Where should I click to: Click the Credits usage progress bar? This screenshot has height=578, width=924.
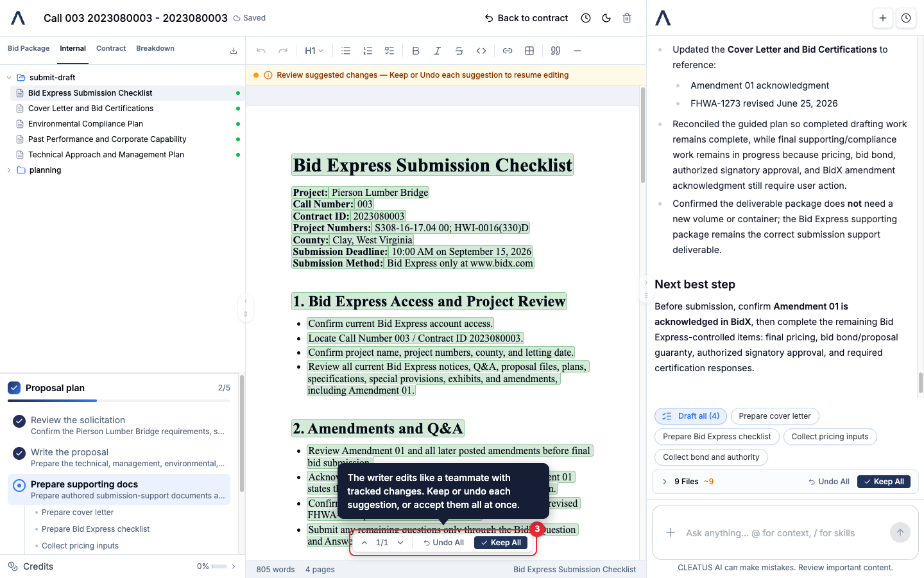[219, 566]
